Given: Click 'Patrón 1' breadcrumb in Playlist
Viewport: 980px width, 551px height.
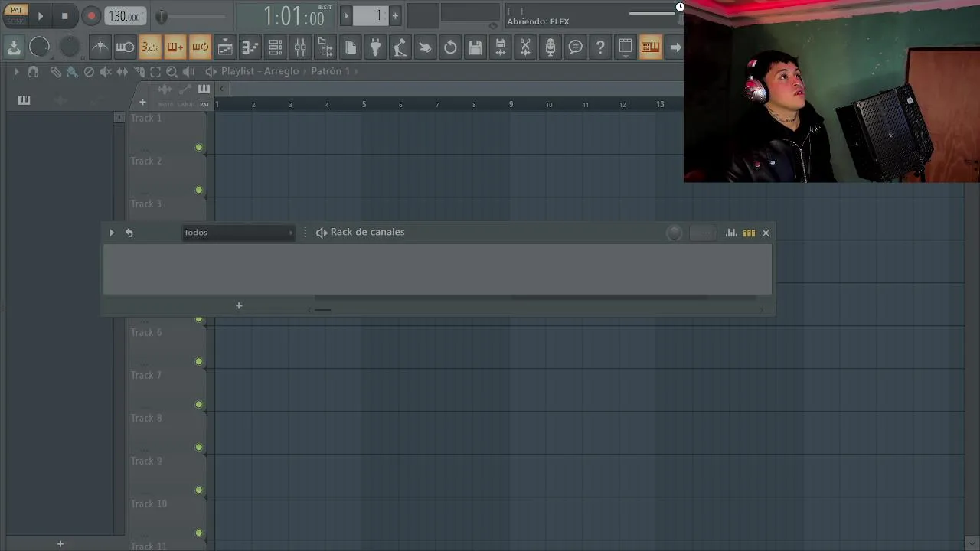Looking at the screenshot, I should (330, 71).
